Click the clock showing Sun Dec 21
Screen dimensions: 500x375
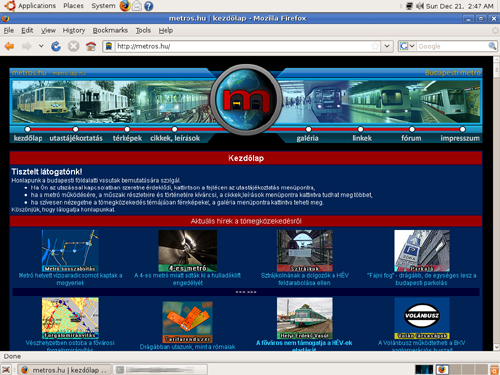click(x=459, y=6)
